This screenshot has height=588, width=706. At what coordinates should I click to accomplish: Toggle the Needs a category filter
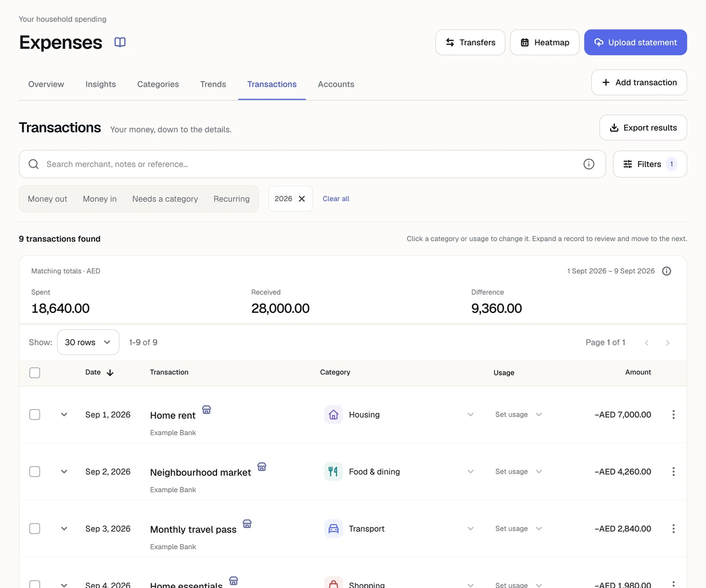(x=165, y=199)
